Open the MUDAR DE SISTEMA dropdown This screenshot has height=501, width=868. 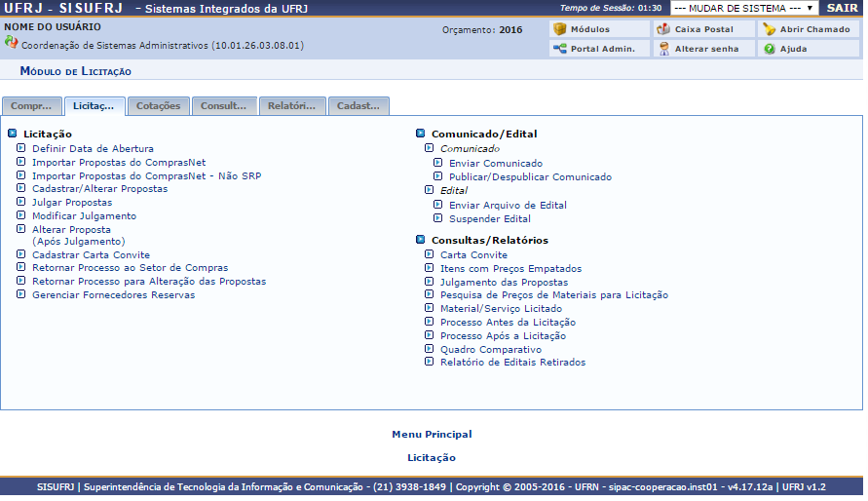(744, 9)
